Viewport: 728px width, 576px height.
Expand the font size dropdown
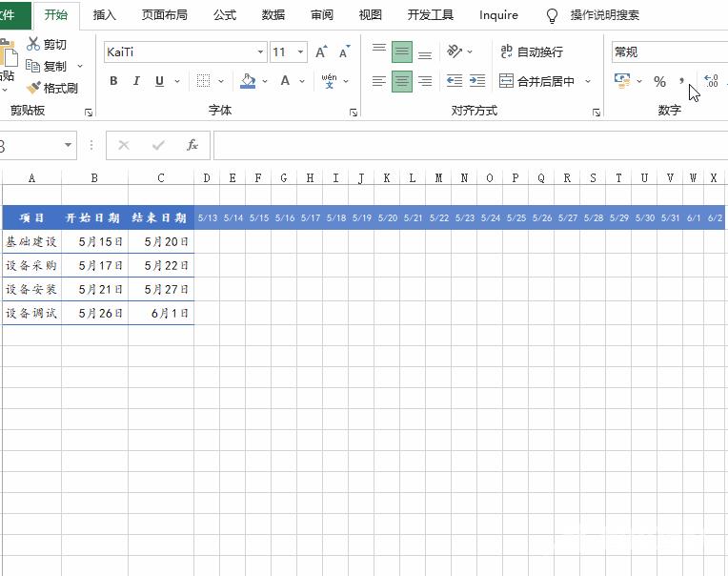(301, 52)
